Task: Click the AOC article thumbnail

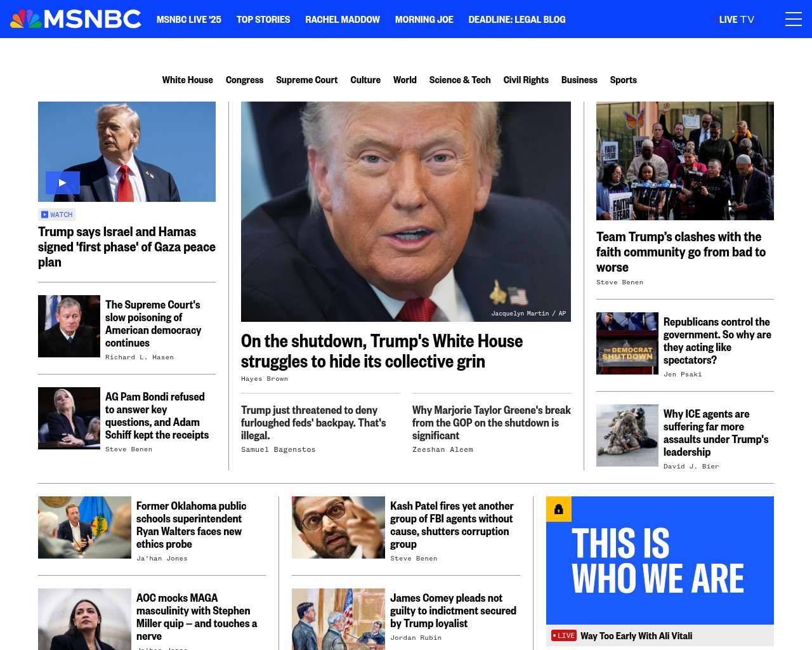Action: pyautogui.click(x=84, y=619)
